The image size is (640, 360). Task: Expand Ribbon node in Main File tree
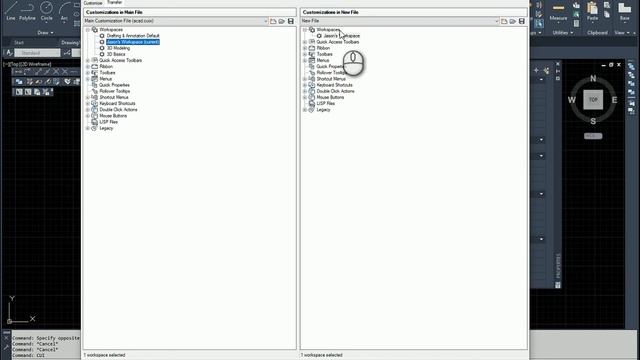88,67
